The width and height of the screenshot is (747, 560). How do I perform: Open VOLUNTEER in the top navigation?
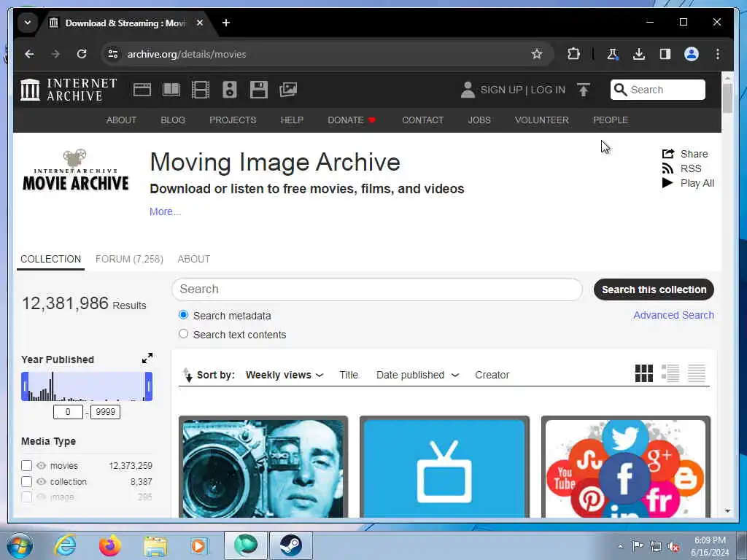pyautogui.click(x=541, y=120)
